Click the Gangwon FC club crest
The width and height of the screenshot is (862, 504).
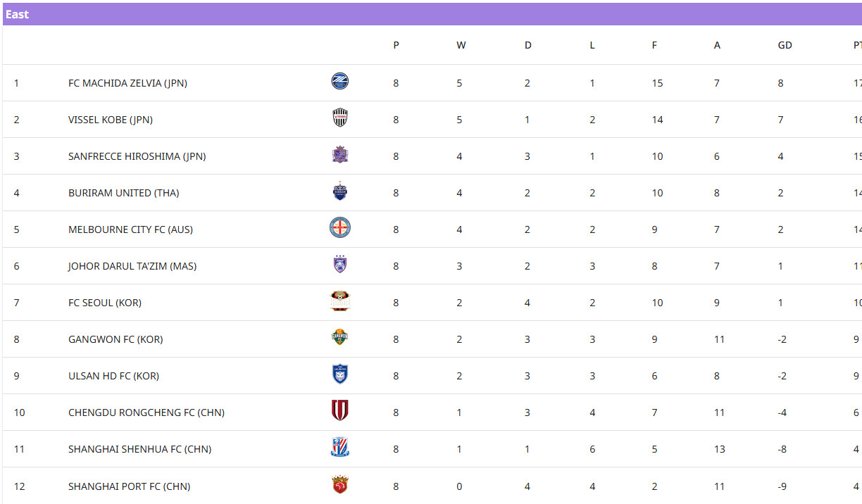[x=340, y=338]
